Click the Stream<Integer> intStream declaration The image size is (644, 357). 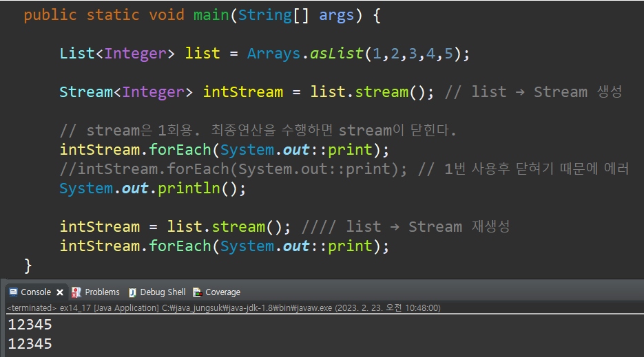[172, 92]
